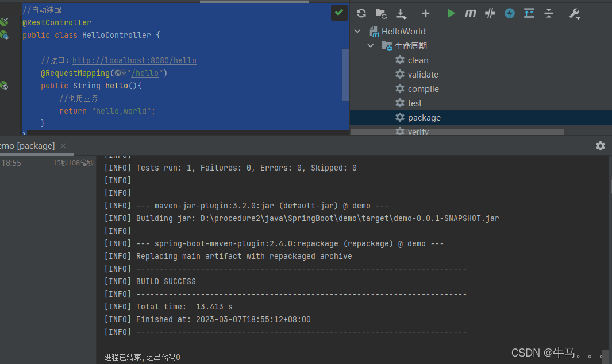Click the BUILD SUCCESS console line
This screenshot has width=612, height=364.
pos(166,282)
